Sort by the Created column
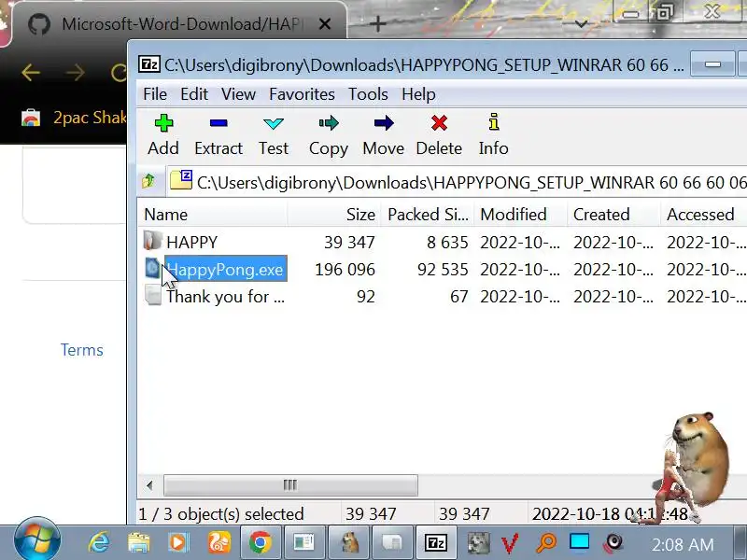747x560 pixels. [x=613, y=215]
